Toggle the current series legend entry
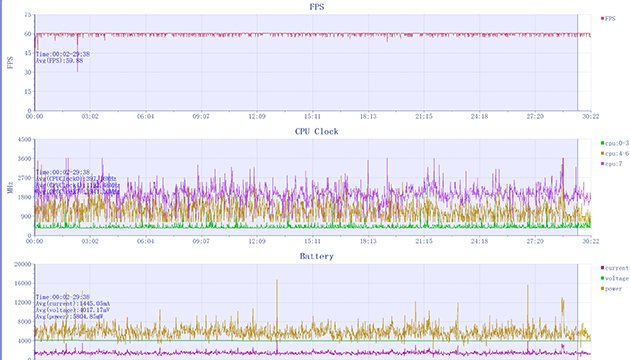The width and height of the screenshot is (630, 360). pyautogui.click(x=615, y=268)
